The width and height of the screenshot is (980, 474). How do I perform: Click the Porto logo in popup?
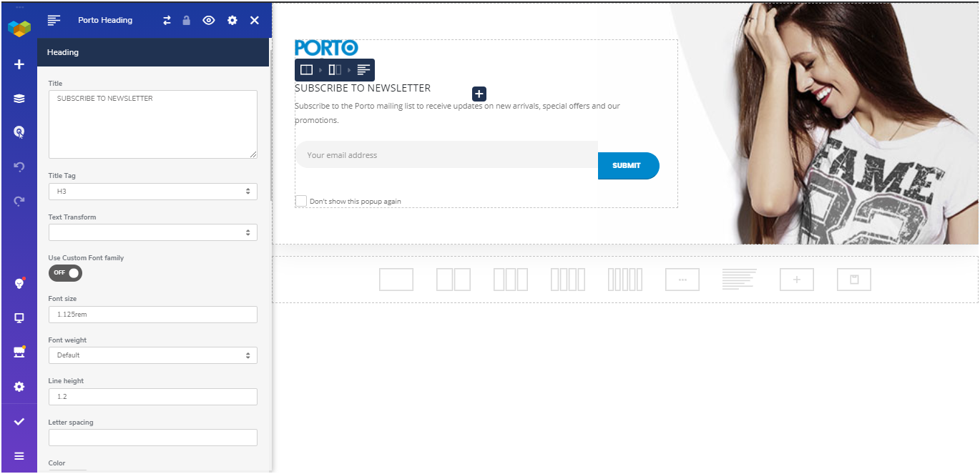pyautogui.click(x=326, y=48)
